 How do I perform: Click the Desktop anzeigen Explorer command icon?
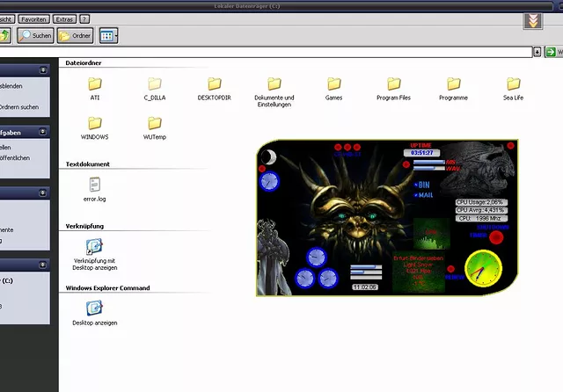tap(95, 309)
